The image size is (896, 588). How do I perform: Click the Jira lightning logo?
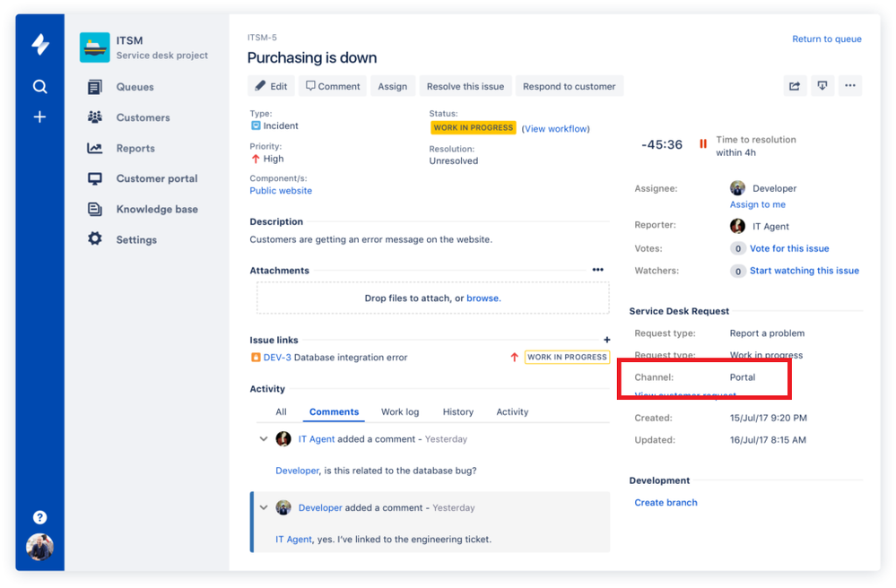coord(39,44)
